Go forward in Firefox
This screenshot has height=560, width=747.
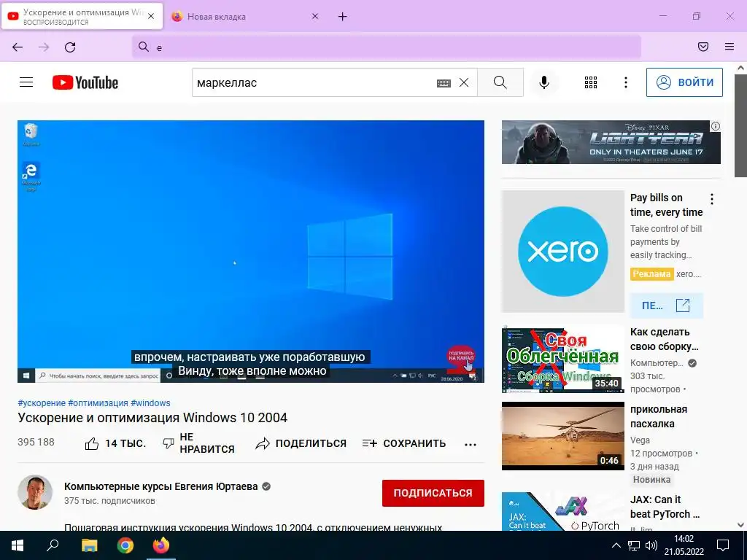point(44,47)
